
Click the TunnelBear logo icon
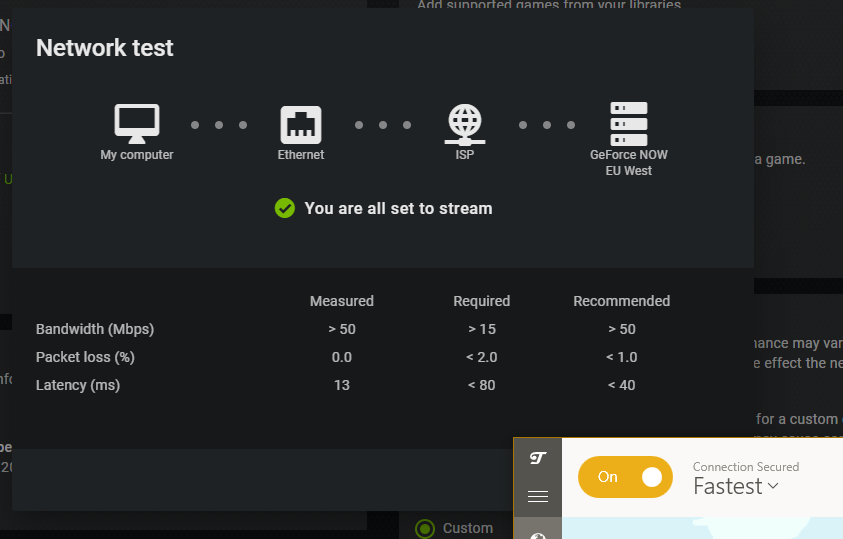pyautogui.click(x=538, y=459)
